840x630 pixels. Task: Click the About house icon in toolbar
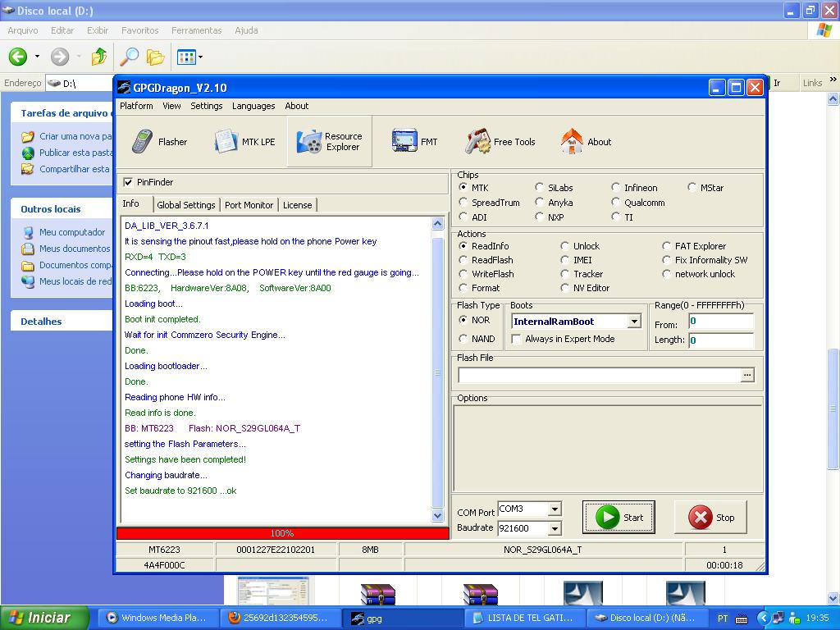point(572,142)
